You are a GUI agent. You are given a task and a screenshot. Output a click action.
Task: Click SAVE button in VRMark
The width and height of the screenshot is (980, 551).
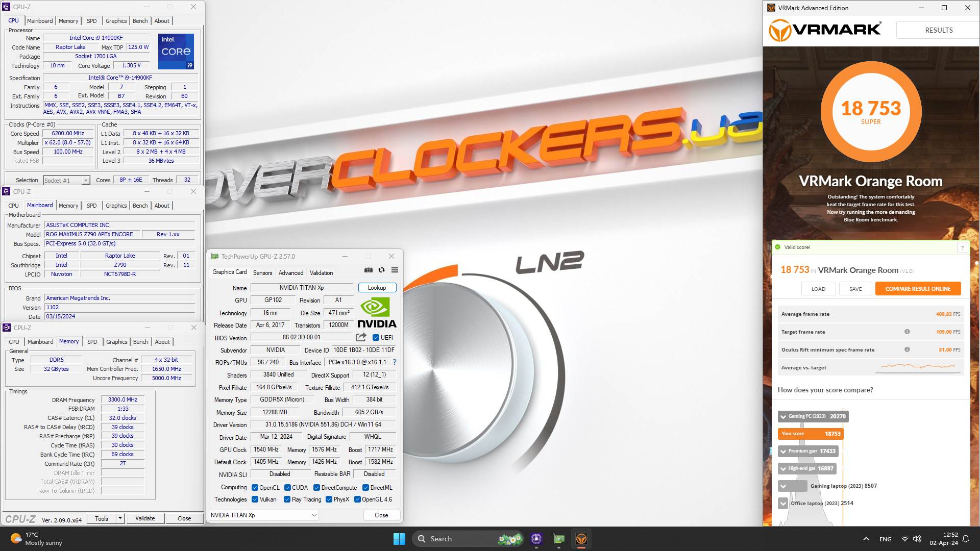[855, 289]
